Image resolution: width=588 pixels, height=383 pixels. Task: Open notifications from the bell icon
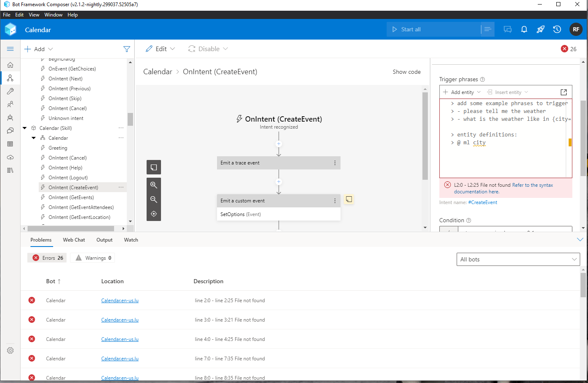(x=524, y=29)
